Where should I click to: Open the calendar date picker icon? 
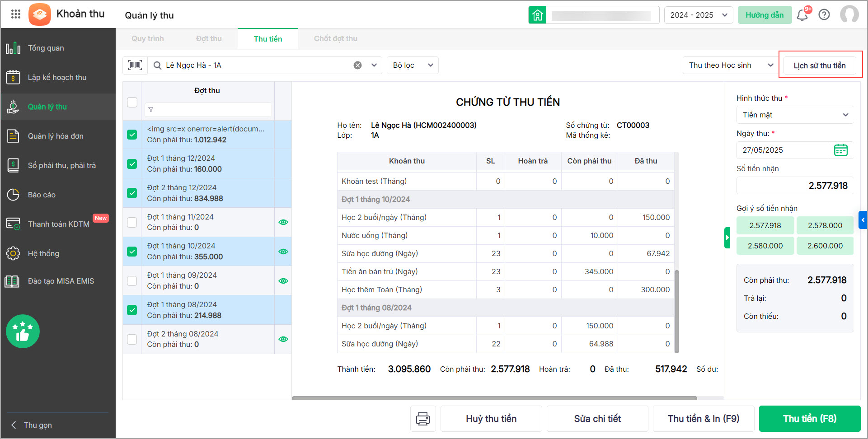coord(840,150)
